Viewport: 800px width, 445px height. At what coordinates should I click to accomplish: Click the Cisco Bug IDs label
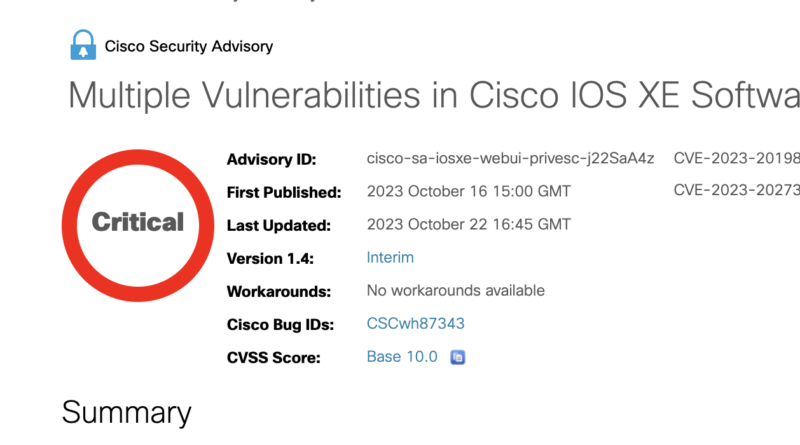(x=280, y=325)
